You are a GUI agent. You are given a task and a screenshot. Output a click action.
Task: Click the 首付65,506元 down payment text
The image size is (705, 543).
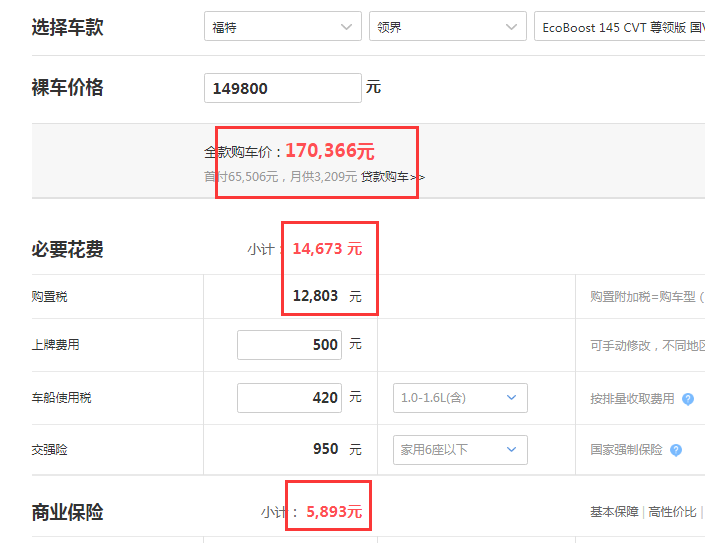tap(241, 177)
